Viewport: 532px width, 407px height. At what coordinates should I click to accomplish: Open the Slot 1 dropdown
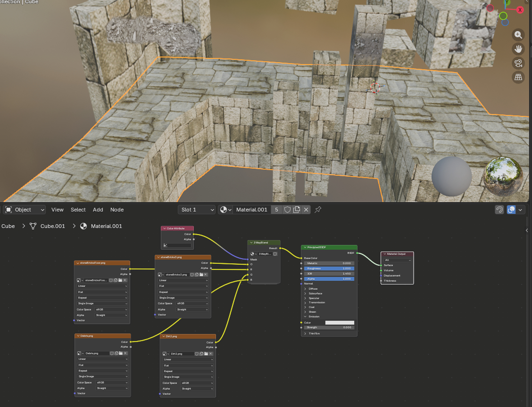tap(197, 210)
